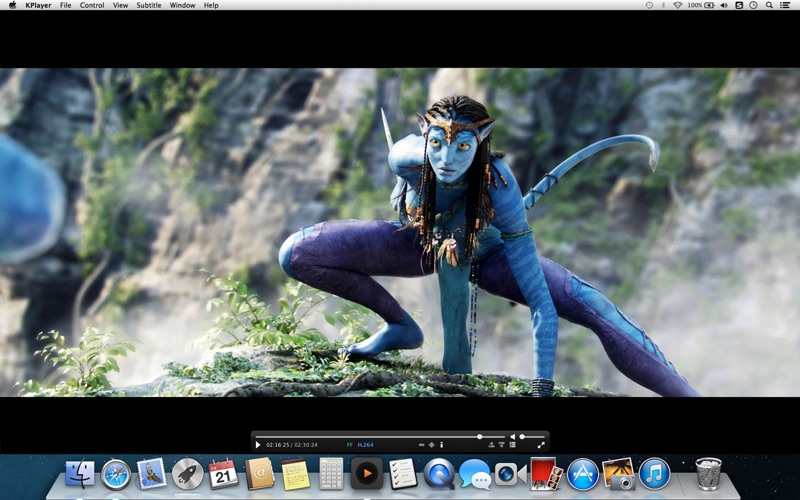The image size is (800, 500).
Task: Launch iPhoto from the Dock
Action: 618,473
